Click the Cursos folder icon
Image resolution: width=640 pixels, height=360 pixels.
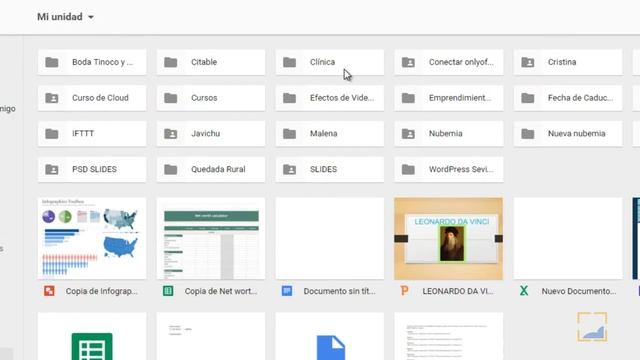click(x=171, y=98)
